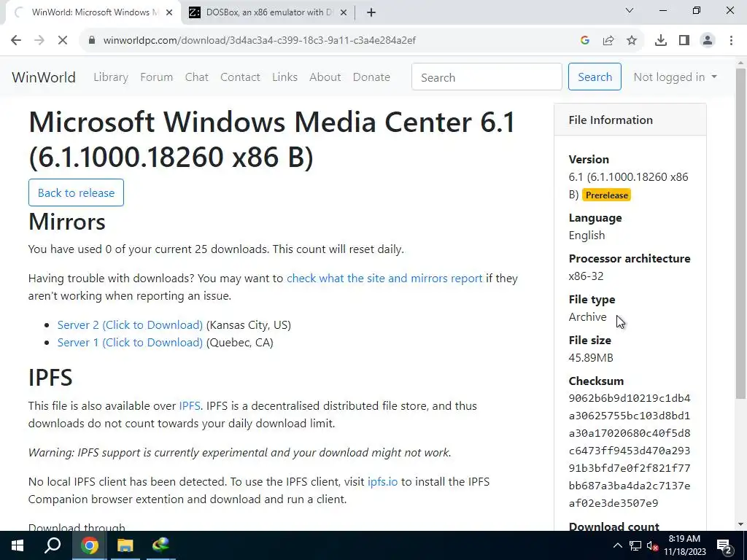Click the Prerelease badge
The width and height of the screenshot is (747, 560).
point(606,195)
